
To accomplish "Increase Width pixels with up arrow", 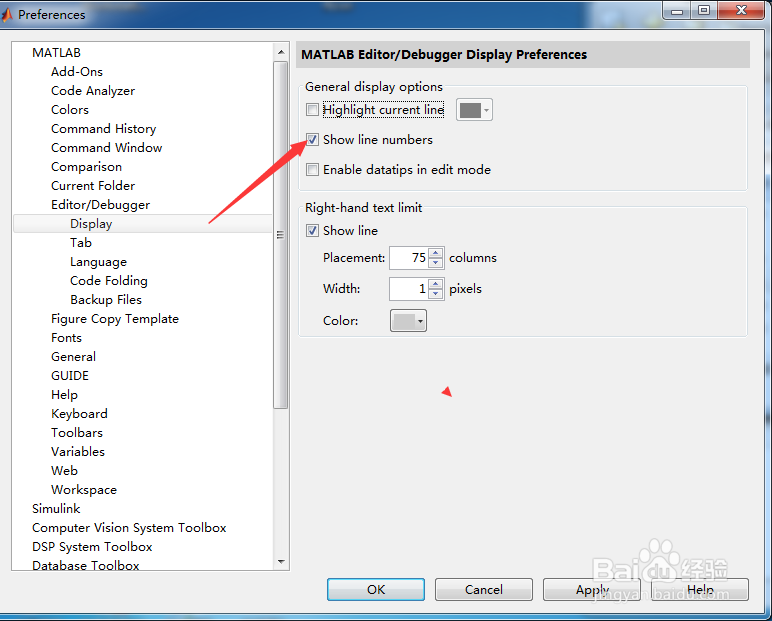I will [436, 284].
